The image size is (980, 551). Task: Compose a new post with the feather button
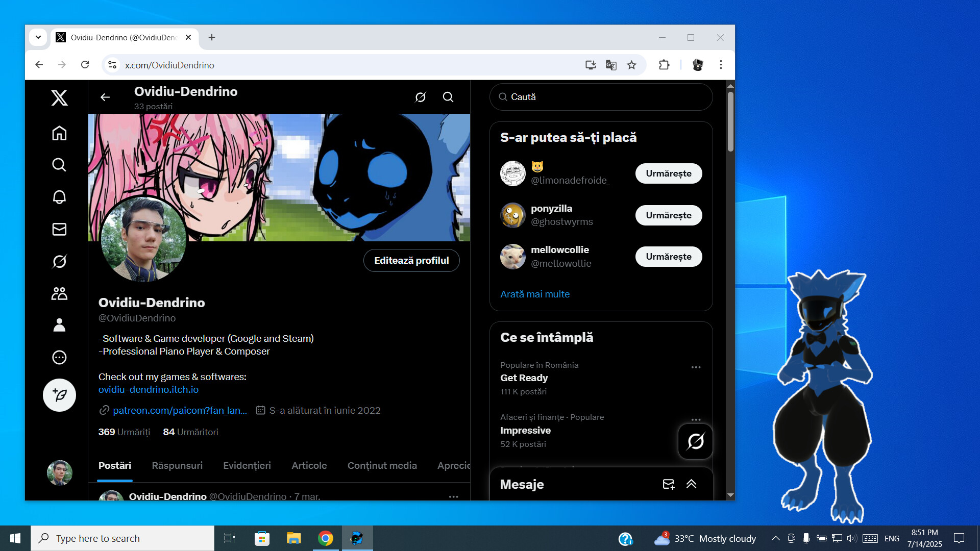click(x=59, y=394)
